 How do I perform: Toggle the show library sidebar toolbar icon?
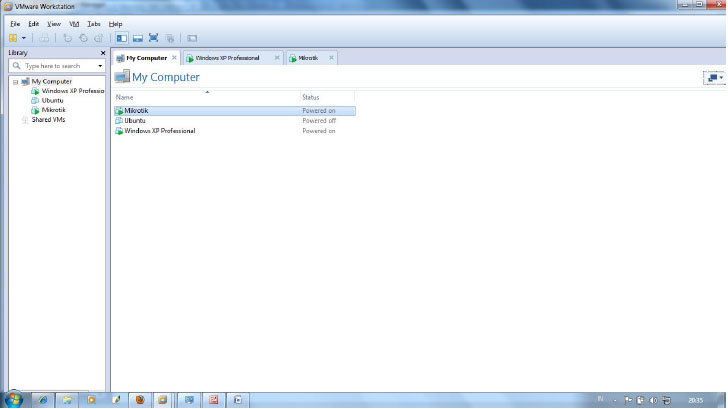tap(122, 38)
